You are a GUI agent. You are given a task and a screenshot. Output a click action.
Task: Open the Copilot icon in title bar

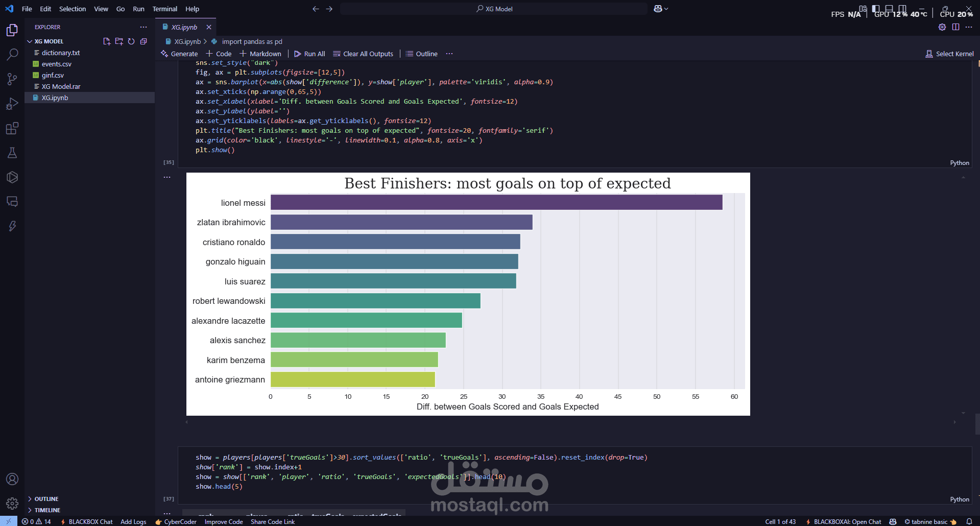tap(658, 9)
